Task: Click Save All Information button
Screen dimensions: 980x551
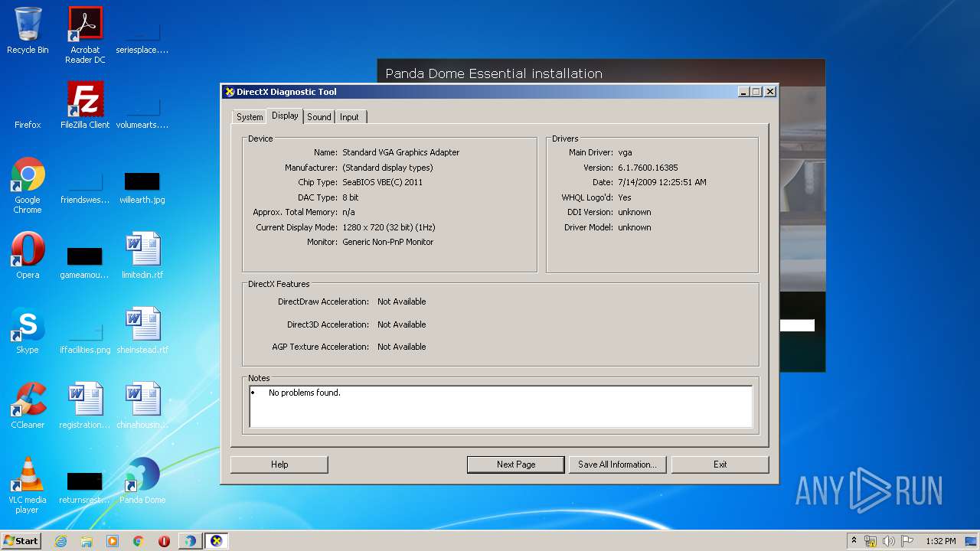Action: point(617,465)
